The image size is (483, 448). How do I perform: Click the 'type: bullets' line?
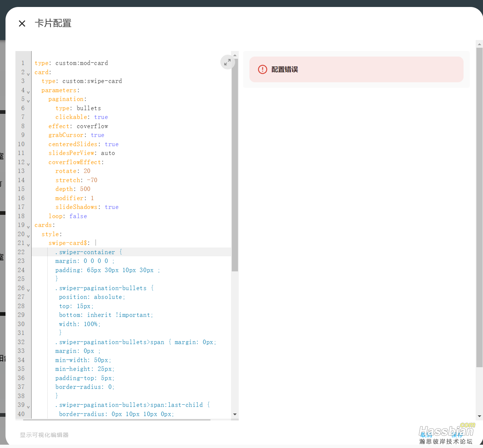[78, 108]
